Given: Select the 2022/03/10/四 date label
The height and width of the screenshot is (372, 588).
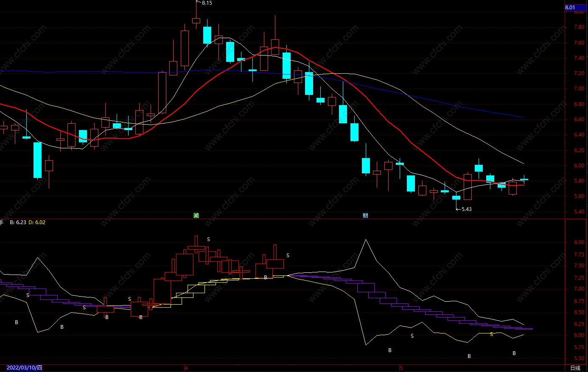Looking at the screenshot, I should 24,368.
